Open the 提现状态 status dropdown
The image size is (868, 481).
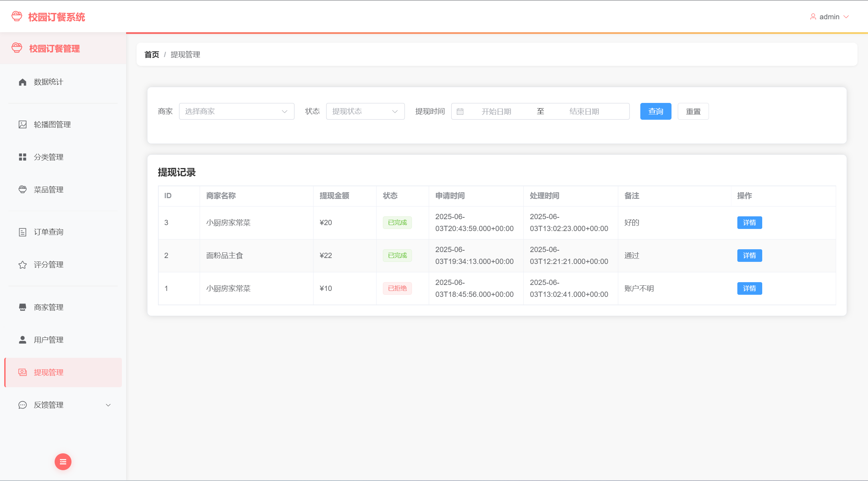[x=365, y=111]
